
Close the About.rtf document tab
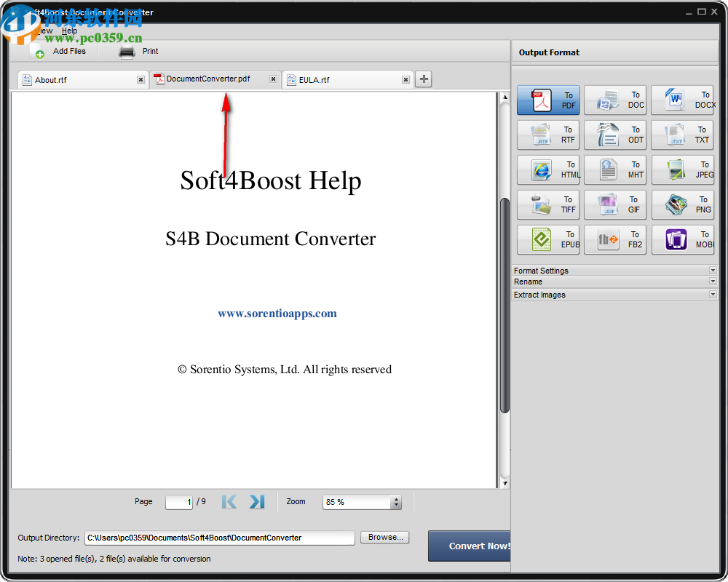coord(141,80)
